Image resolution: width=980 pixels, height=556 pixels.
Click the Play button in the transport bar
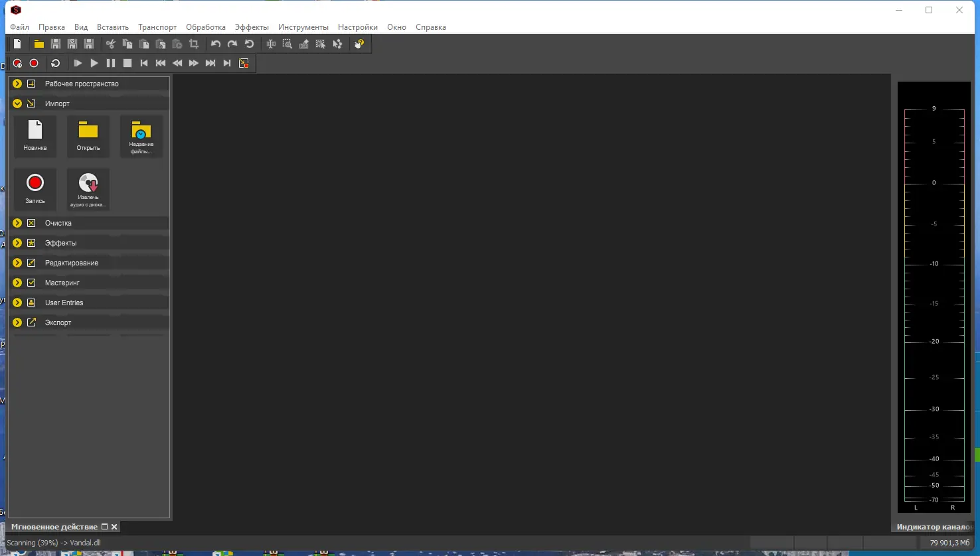(94, 63)
